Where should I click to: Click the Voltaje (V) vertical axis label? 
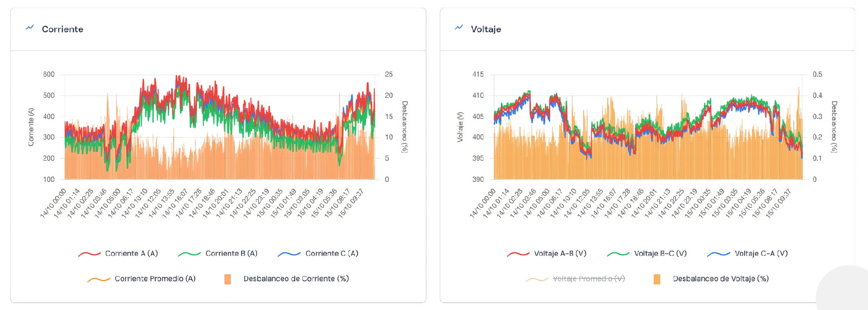click(x=460, y=127)
